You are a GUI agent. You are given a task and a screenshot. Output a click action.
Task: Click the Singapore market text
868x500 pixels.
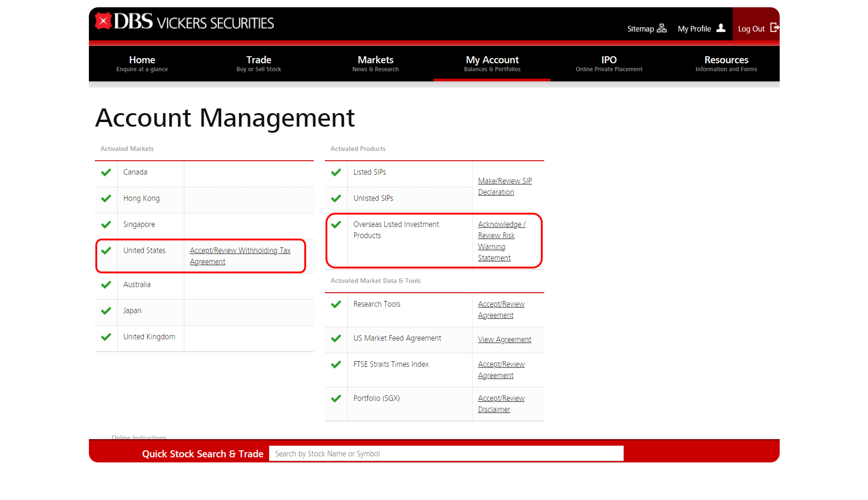pyautogui.click(x=139, y=224)
